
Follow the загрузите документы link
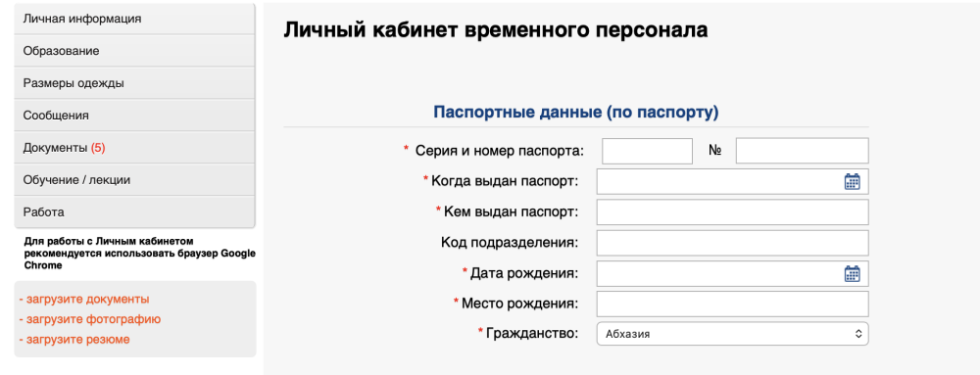(x=84, y=299)
